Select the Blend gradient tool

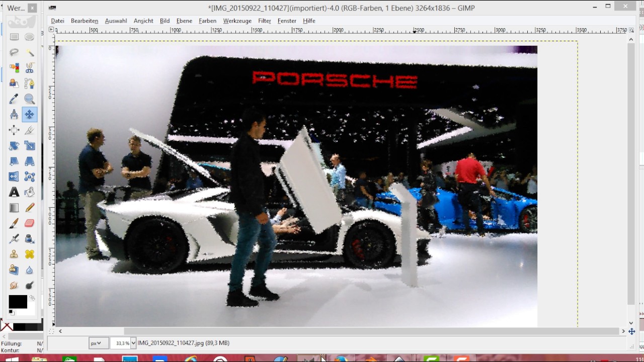pos(14,208)
